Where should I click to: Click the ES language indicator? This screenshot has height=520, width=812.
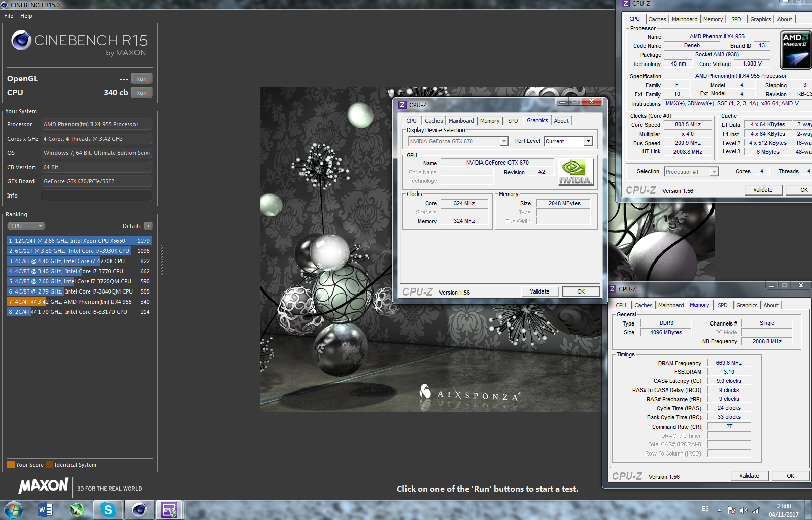click(705, 509)
